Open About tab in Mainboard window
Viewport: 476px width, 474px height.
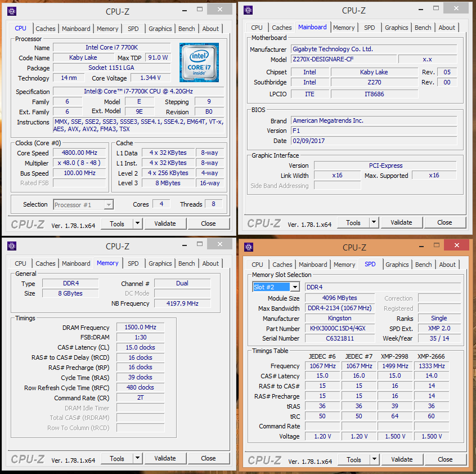[x=447, y=28]
